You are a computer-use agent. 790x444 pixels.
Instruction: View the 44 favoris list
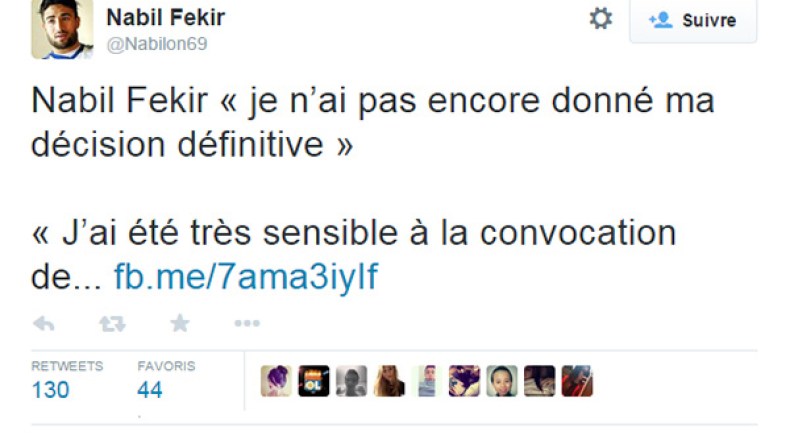(x=150, y=389)
